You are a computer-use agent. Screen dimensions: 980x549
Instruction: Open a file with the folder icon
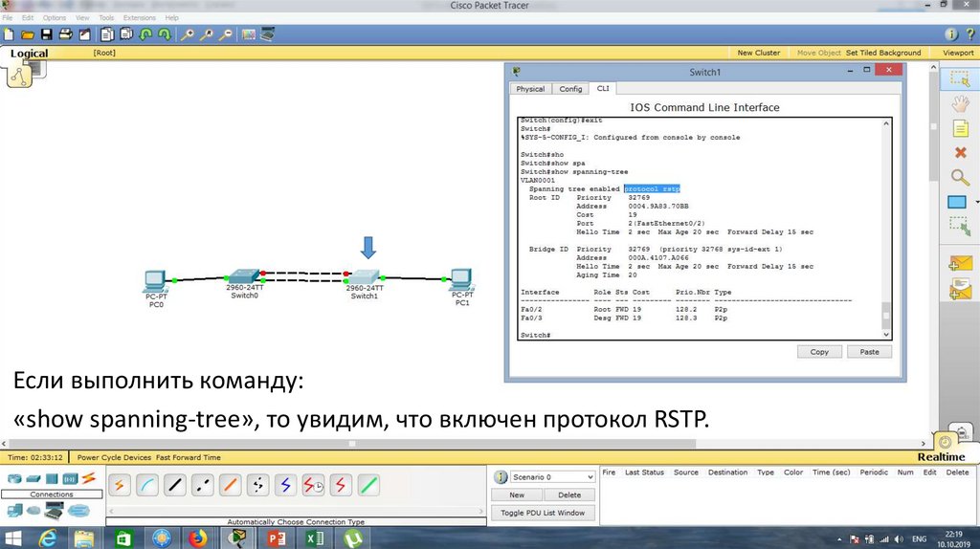pos(28,34)
